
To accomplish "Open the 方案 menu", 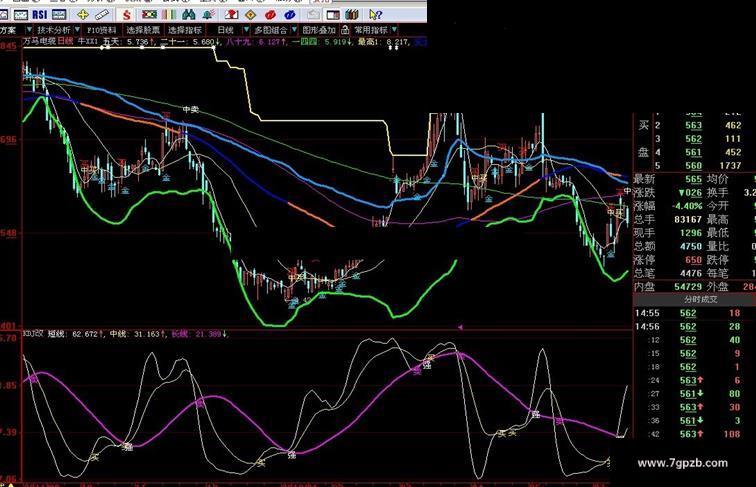I will (x=8, y=30).
